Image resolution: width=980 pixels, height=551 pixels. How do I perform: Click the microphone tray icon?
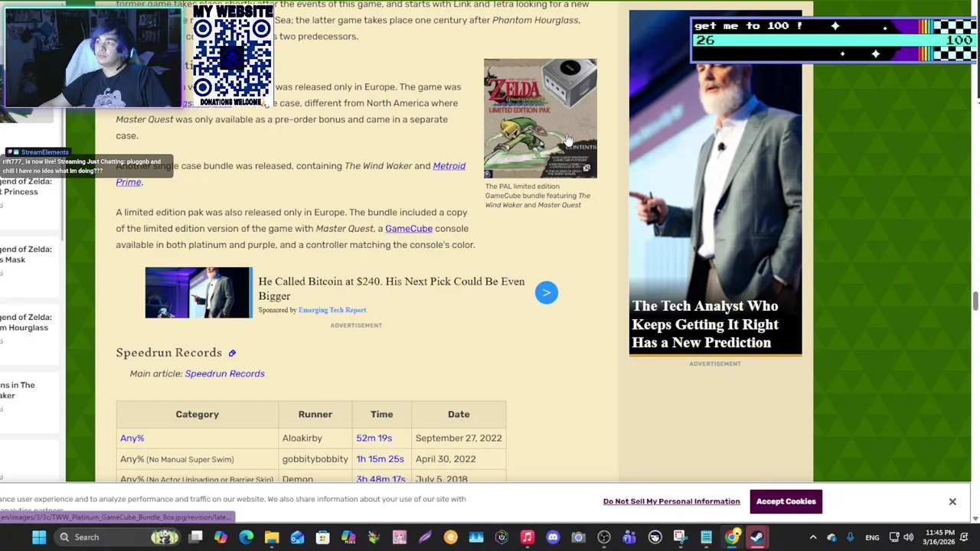(850, 537)
